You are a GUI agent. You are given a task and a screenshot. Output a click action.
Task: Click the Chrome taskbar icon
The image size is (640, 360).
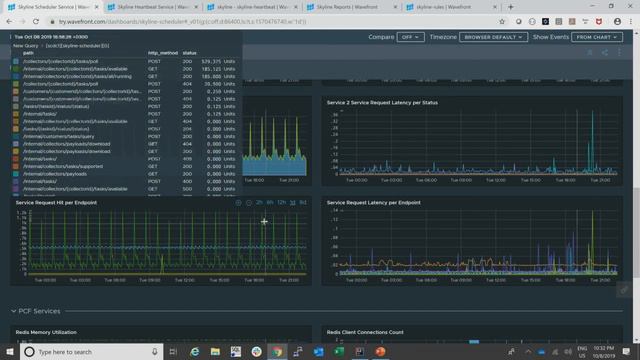click(277, 351)
